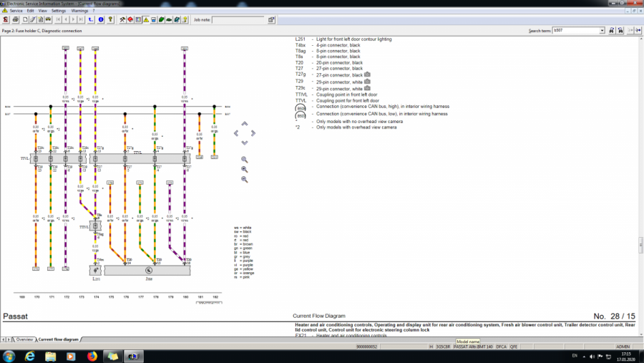Zoom in with the plus magnifier
This screenshot has height=363, width=644.
coord(245,170)
